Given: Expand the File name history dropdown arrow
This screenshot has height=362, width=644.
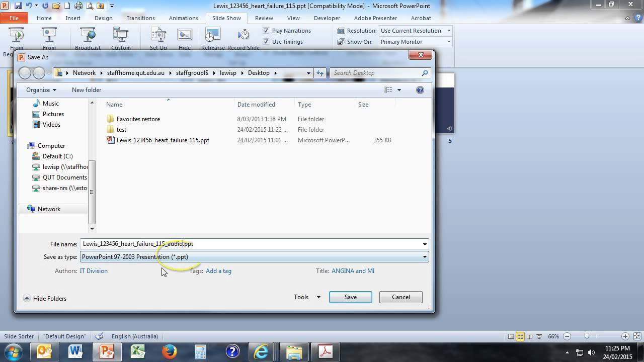Looking at the screenshot, I should pyautogui.click(x=425, y=244).
